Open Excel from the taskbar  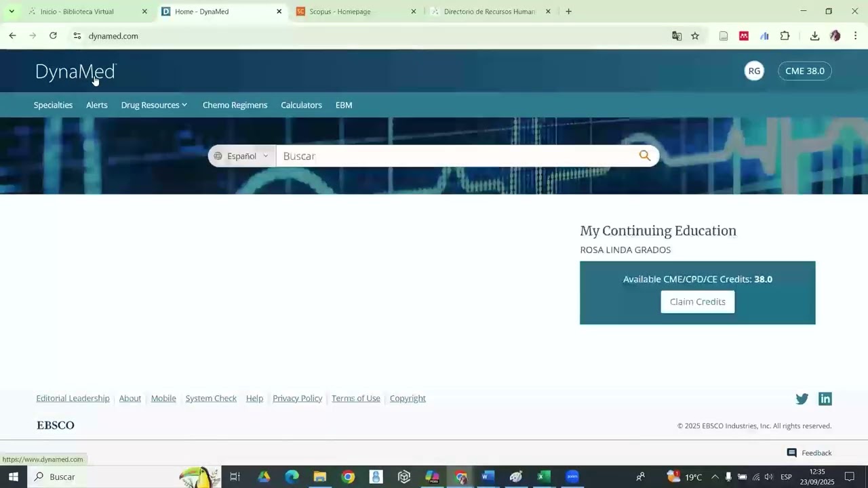[x=544, y=477]
